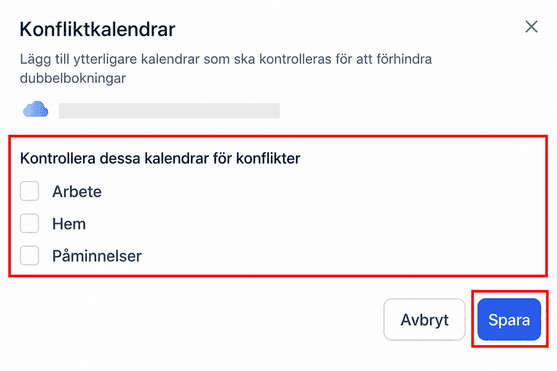Dismiss the dialog without saving via Avbryt
Viewport: 557px width, 371px height.
pos(424,319)
